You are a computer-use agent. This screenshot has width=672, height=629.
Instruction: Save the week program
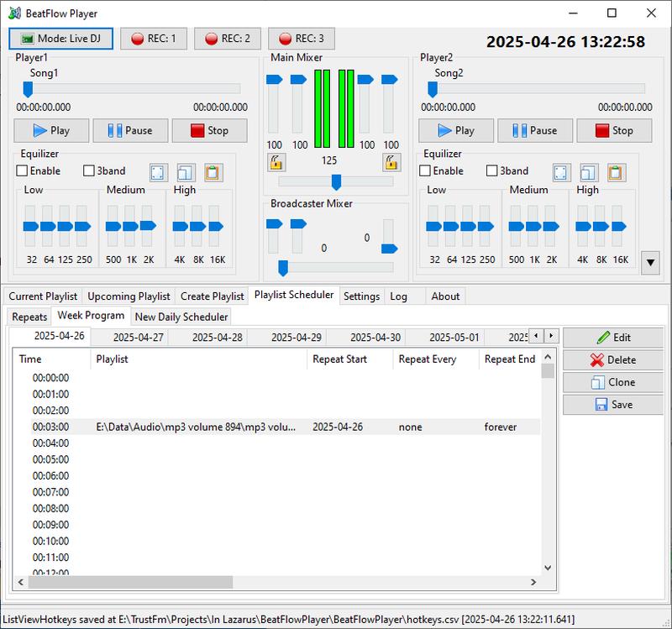point(613,405)
